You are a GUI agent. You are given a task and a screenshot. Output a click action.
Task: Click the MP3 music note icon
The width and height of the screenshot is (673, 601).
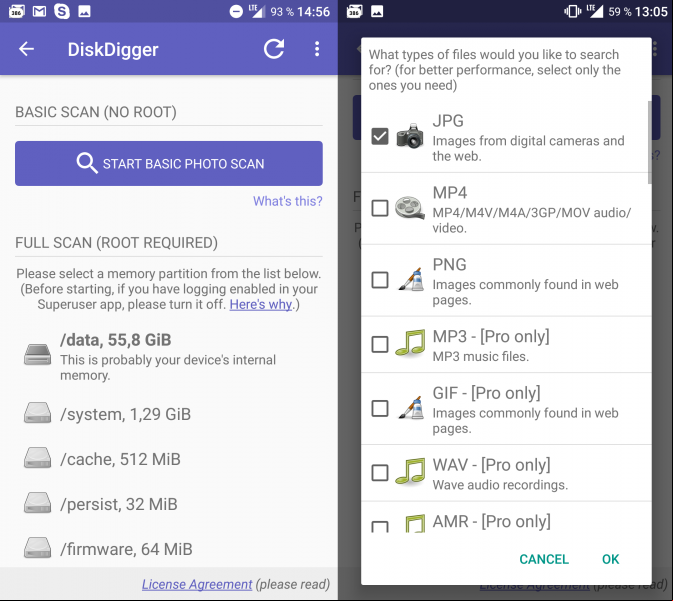coord(410,343)
